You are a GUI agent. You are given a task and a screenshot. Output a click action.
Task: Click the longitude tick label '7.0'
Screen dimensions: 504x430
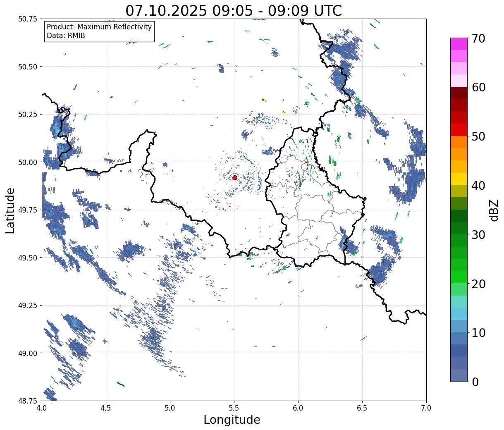(x=426, y=408)
